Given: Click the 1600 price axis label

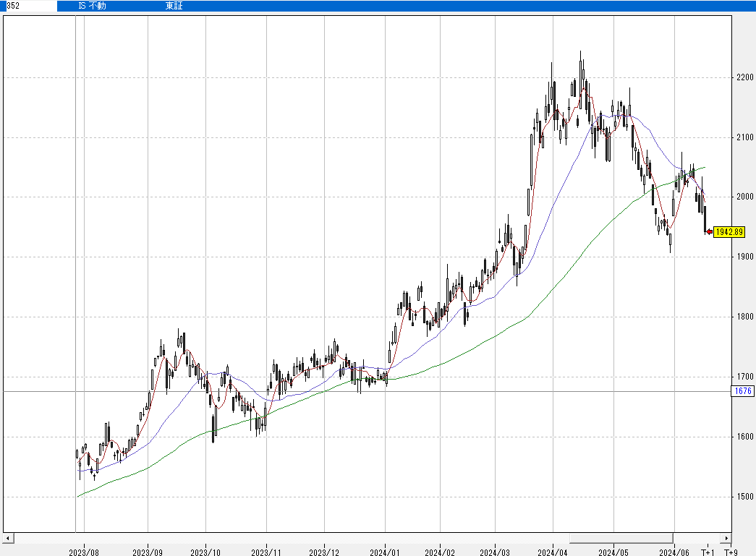Looking at the screenshot, I should (x=745, y=437).
